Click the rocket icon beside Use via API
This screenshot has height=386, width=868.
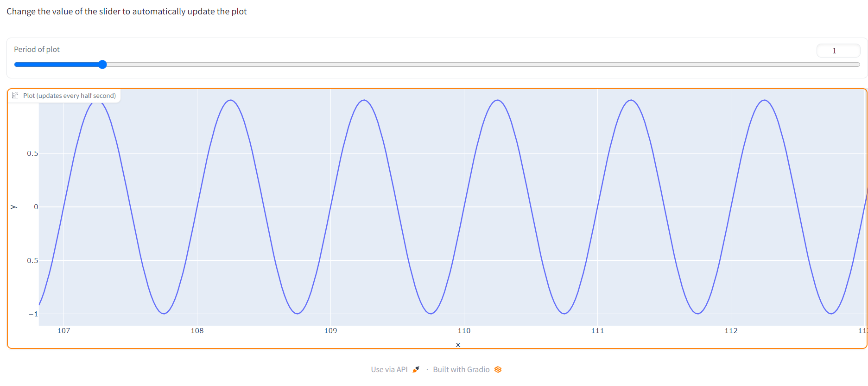pyautogui.click(x=416, y=369)
